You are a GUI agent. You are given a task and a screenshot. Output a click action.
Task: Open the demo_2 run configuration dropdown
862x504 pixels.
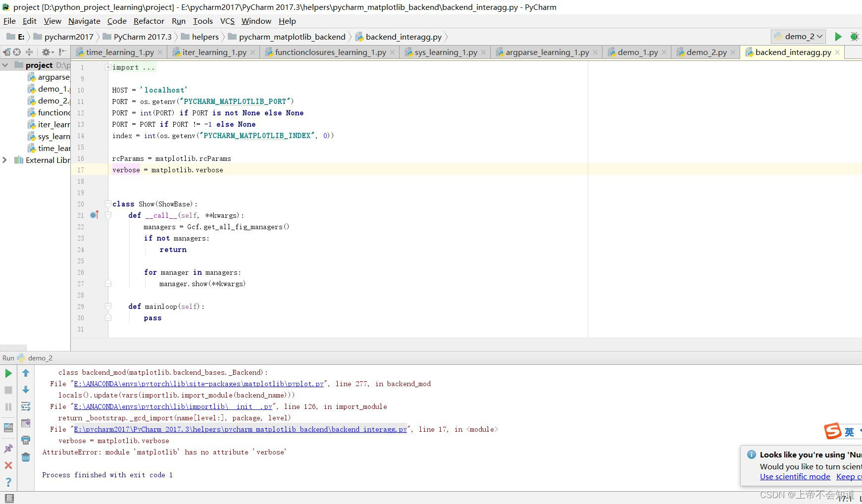pos(798,37)
